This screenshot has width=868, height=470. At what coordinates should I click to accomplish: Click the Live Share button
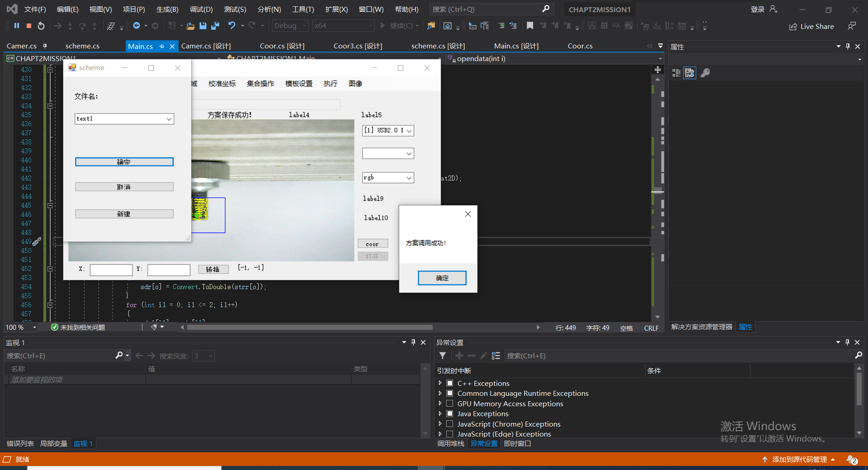pyautogui.click(x=811, y=27)
